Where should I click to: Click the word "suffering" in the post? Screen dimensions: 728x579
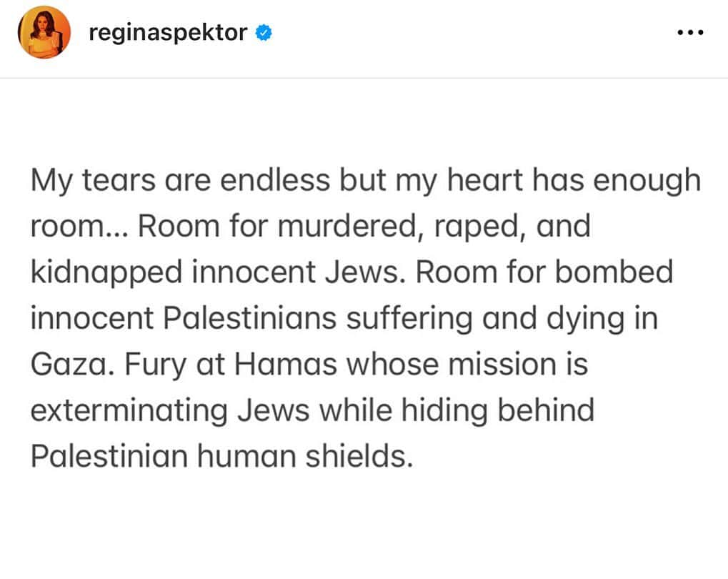(x=409, y=320)
